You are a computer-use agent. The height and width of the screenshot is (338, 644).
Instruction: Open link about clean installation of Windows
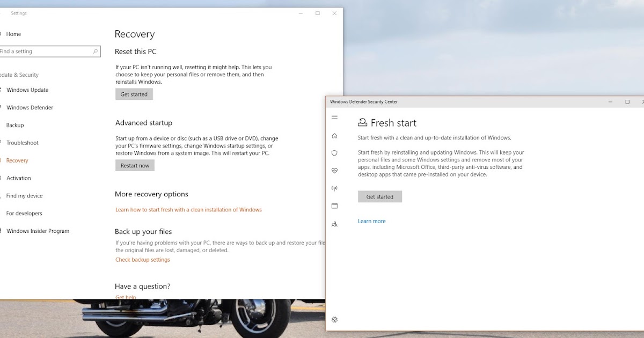click(188, 210)
